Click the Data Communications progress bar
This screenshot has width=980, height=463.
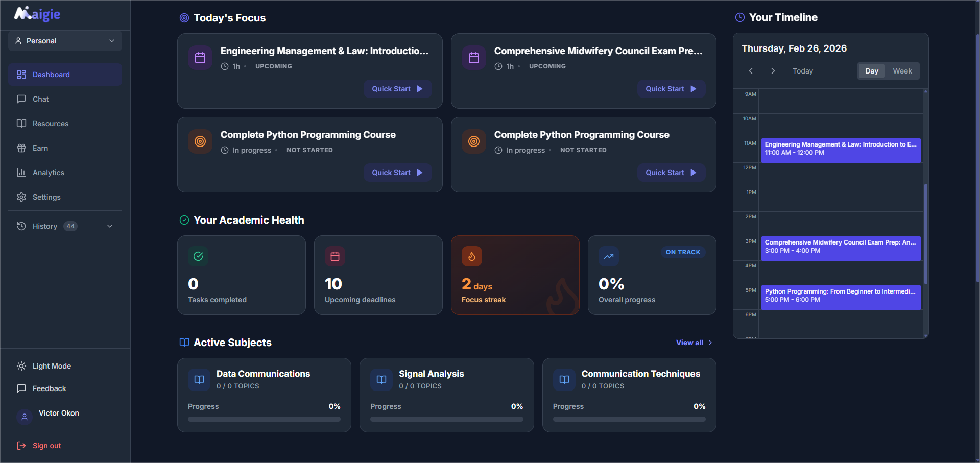click(x=264, y=419)
